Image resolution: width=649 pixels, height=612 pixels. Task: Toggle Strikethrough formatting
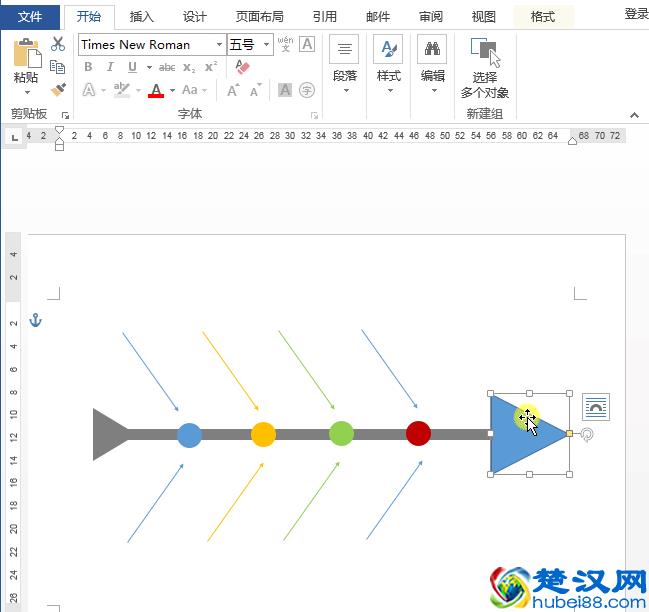[x=166, y=67]
